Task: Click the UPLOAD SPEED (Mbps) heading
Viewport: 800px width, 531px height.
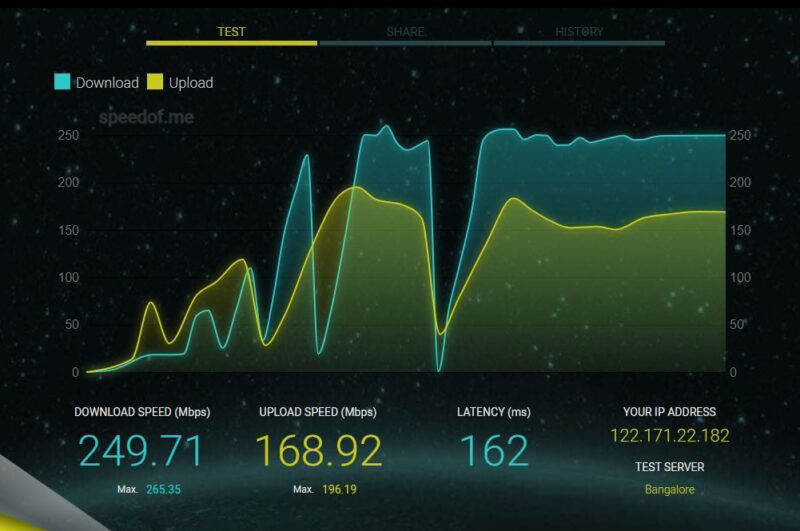Action: pyautogui.click(x=318, y=412)
